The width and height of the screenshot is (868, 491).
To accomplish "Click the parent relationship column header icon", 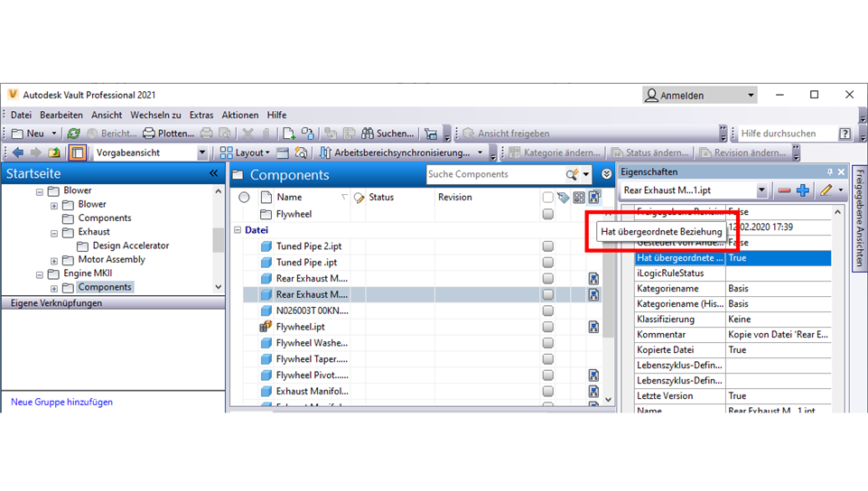I will [x=594, y=197].
